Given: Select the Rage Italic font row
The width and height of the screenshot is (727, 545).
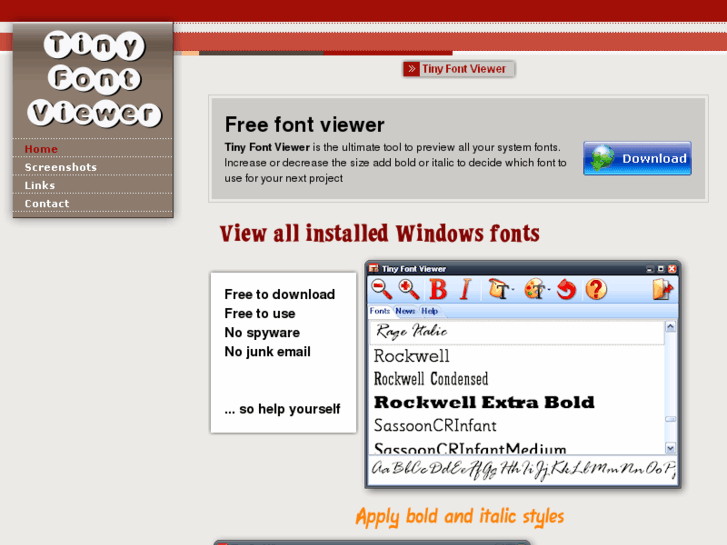Looking at the screenshot, I should pyautogui.click(x=517, y=332).
